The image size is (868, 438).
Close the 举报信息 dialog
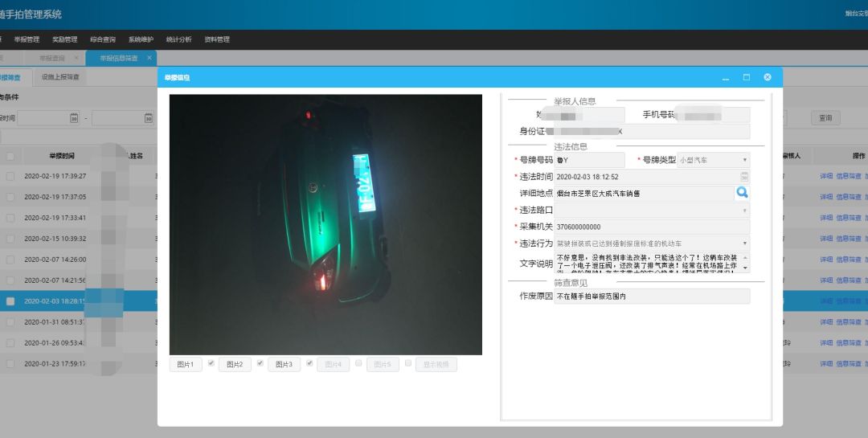[768, 77]
